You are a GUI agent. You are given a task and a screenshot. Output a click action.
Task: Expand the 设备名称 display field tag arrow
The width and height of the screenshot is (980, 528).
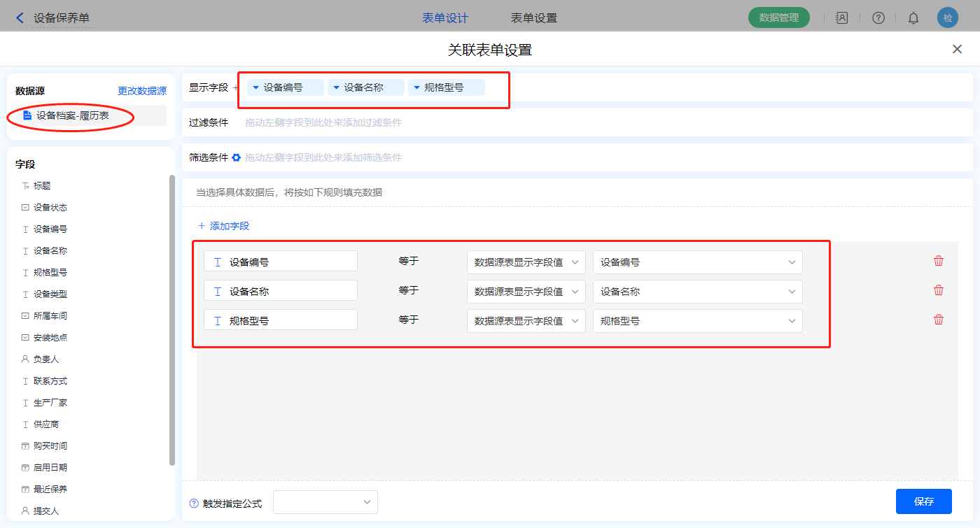(x=337, y=87)
